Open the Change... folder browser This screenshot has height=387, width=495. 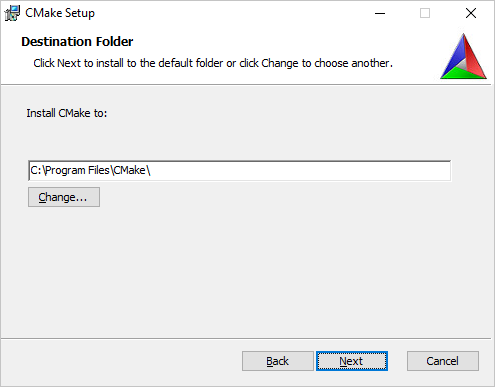tap(64, 197)
